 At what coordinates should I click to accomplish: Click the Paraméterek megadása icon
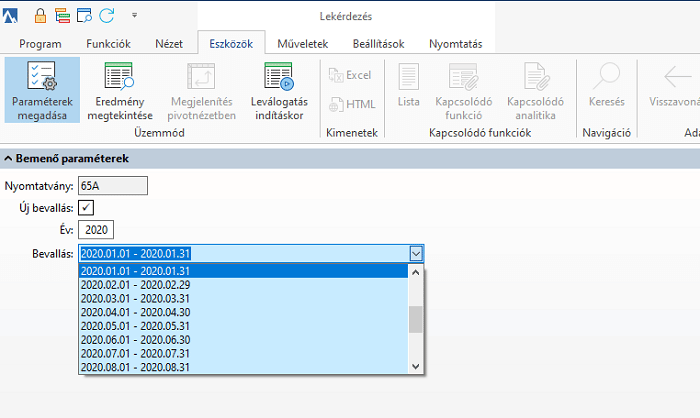point(42,76)
